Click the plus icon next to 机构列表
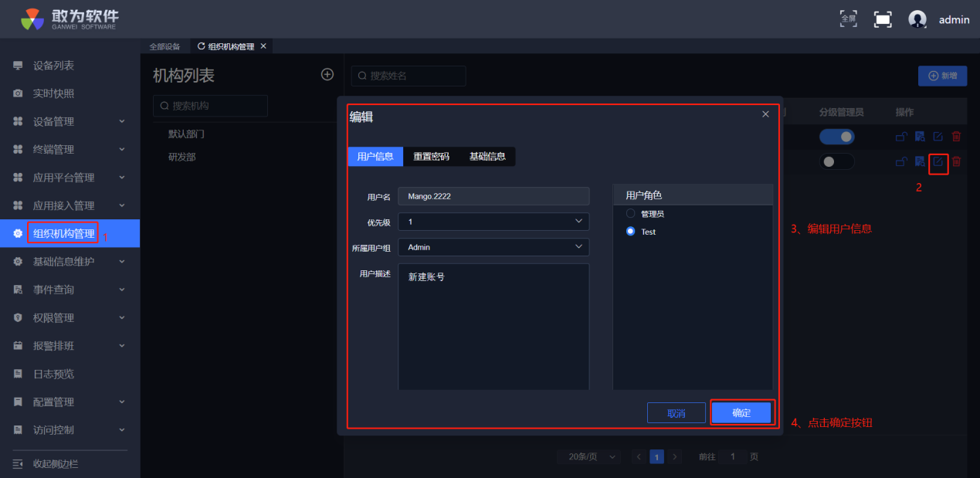The width and height of the screenshot is (980, 478). (327, 74)
